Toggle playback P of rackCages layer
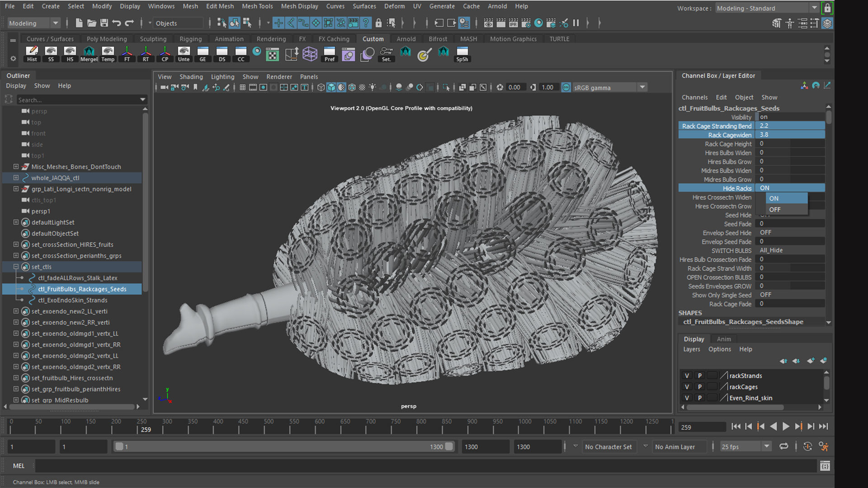The width and height of the screenshot is (868, 488). click(699, 387)
